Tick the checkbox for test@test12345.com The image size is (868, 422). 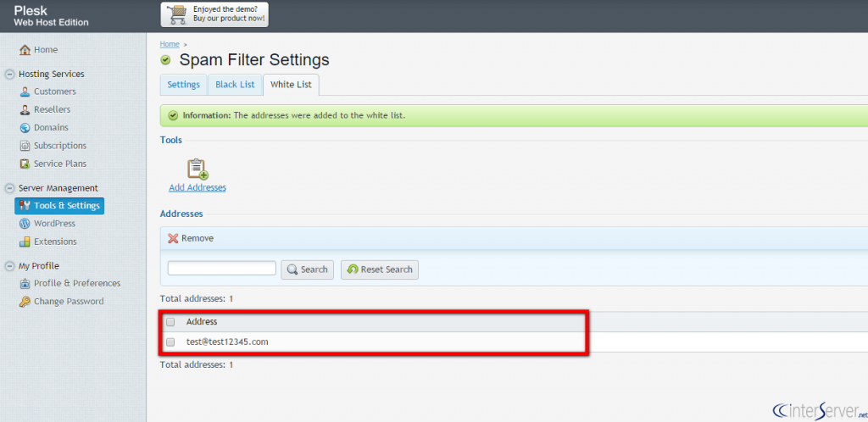click(171, 341)
